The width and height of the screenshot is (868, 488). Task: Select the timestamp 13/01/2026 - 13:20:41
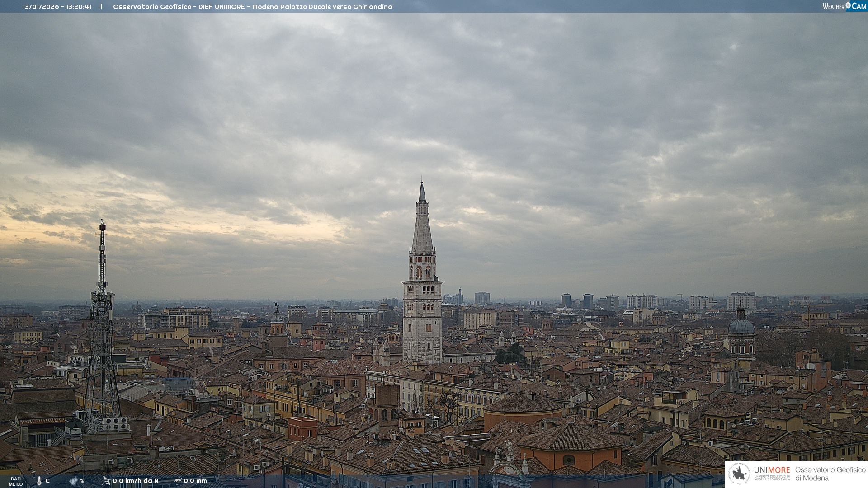[57, 7]
